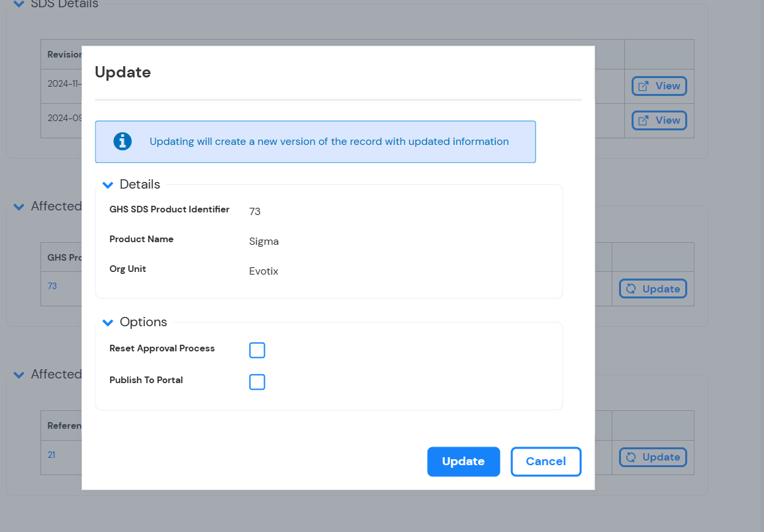Click the second View button
Image resolution: width=764 pixels, height=532 pixels.
[659, 120]
